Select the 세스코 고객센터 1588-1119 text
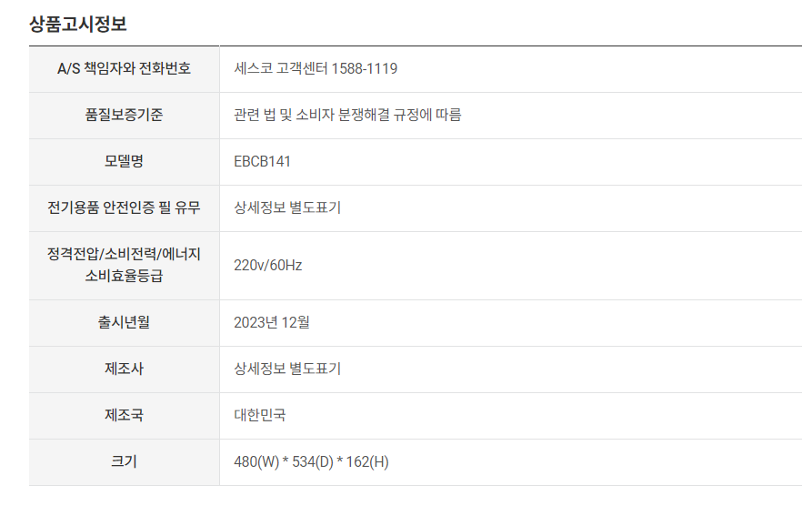The width and height of the screenshot is (812, 516). 315,68
